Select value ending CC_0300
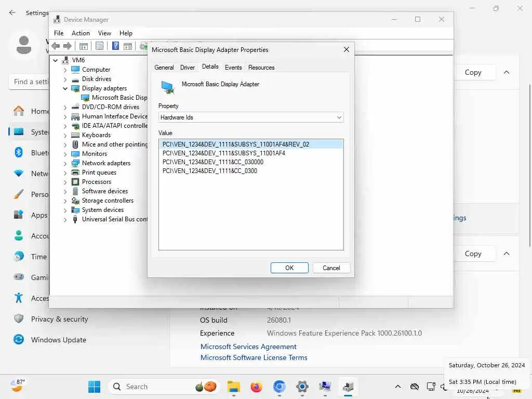532x399 pixels. [210, 170]
